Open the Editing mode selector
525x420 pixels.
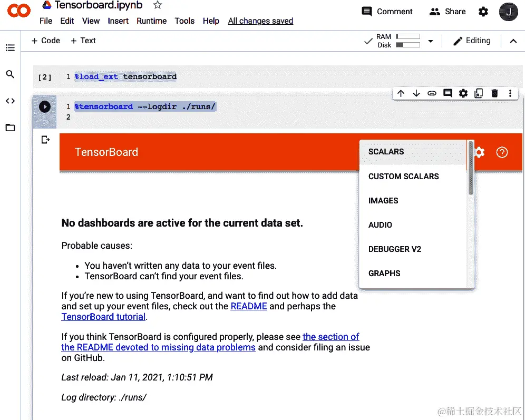click(x=472, y=41)
